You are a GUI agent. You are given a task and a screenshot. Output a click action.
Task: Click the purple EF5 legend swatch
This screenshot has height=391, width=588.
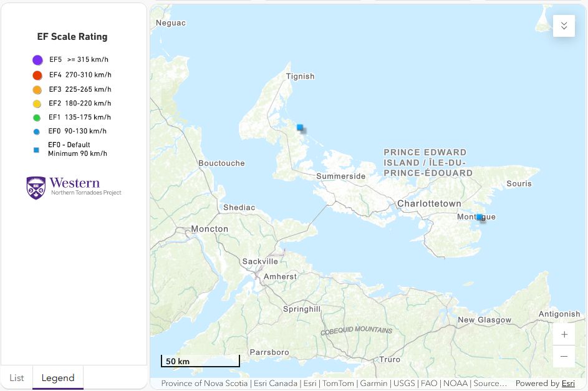pyautogui.click(x=37, y=60)
